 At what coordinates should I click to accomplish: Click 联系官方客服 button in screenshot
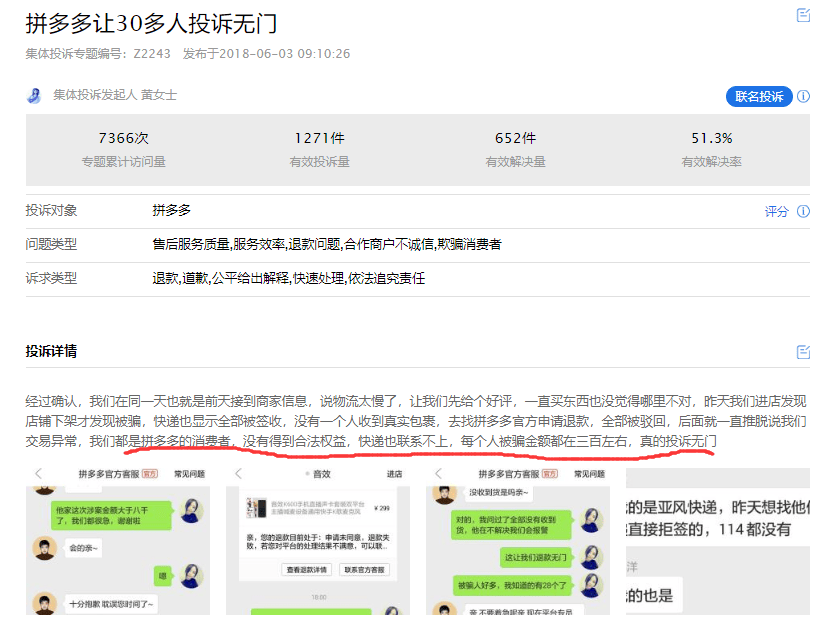click(364, 569)
